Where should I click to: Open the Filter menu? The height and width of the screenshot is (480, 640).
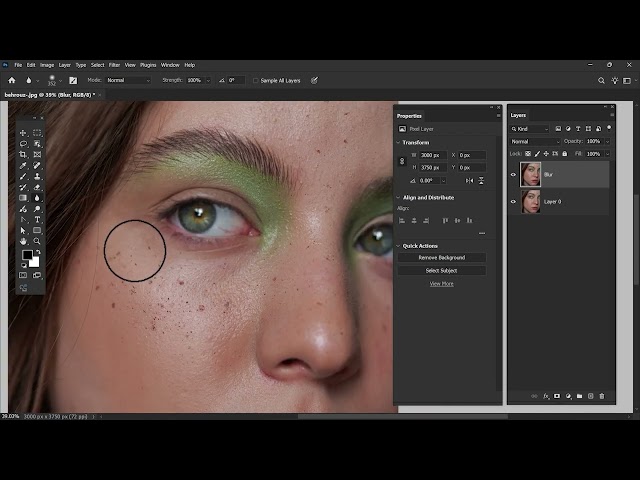click(114, 65)
